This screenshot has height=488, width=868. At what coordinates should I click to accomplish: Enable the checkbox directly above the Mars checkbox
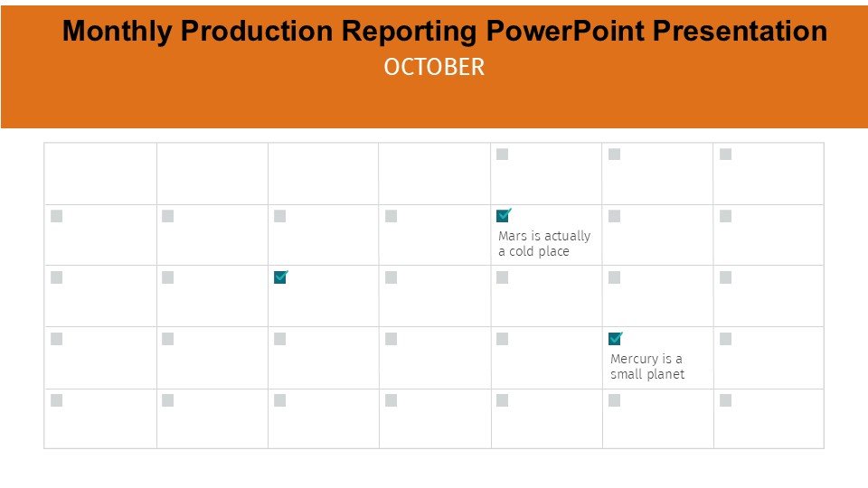pyautogui.click(x=503, y=155)
